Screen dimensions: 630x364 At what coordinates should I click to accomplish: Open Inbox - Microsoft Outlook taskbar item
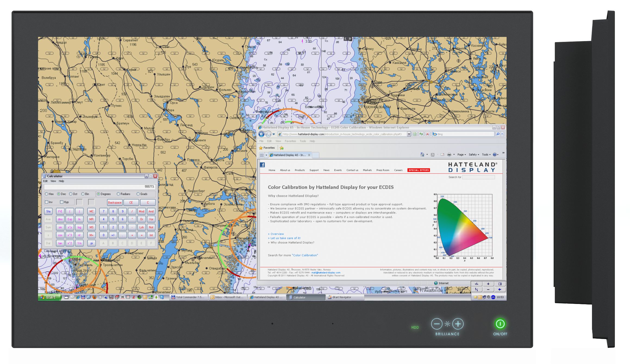click(228, 297)
